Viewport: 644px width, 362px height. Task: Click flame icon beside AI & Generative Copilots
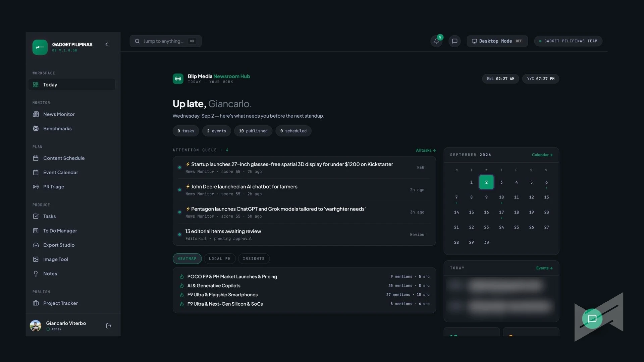coord(182,286)
